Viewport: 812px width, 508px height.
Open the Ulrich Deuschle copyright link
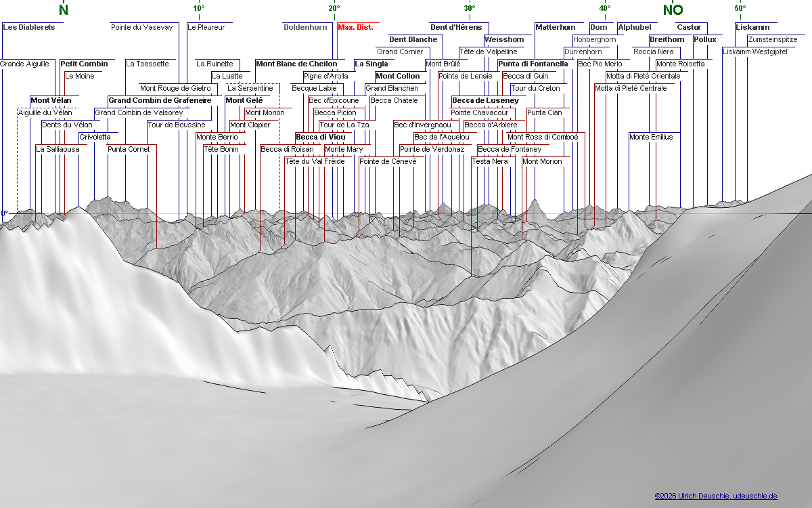tap(716, 496)
